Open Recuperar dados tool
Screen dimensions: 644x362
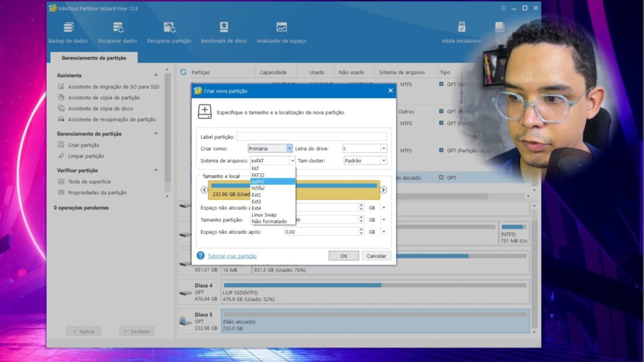(118, 33)
